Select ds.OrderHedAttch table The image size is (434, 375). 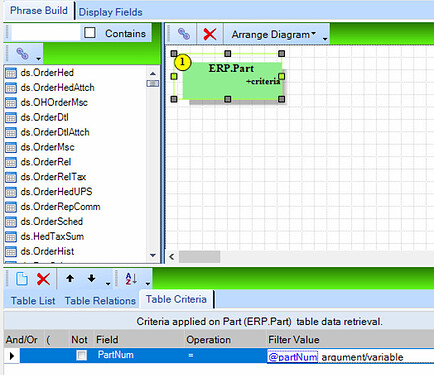(x=57, y=87)
